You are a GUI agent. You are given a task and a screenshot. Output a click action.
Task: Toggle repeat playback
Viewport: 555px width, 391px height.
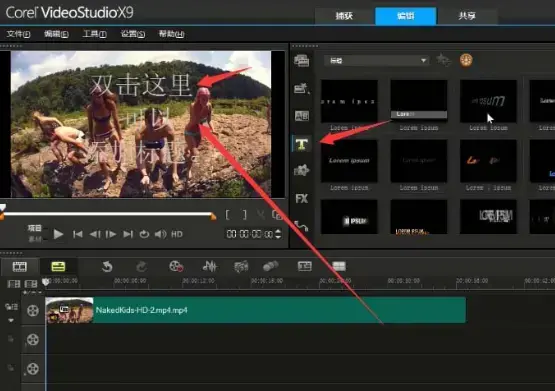coord(144,234)
